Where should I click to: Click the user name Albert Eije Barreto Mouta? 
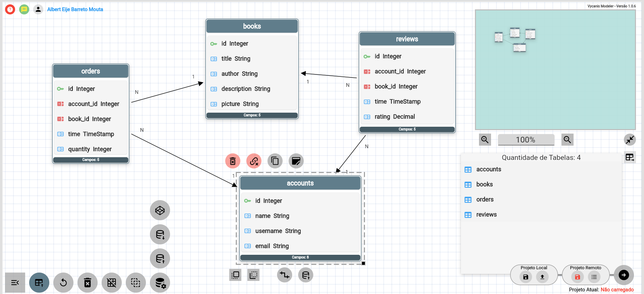[75, 9]
